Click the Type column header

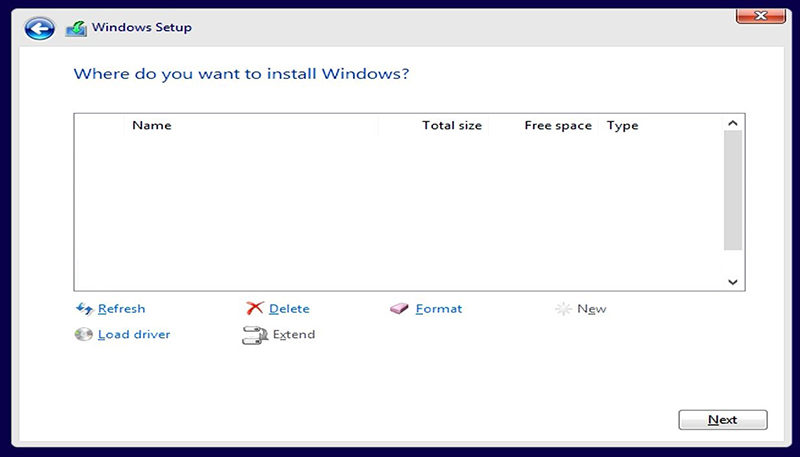click(x=622, y=126)
